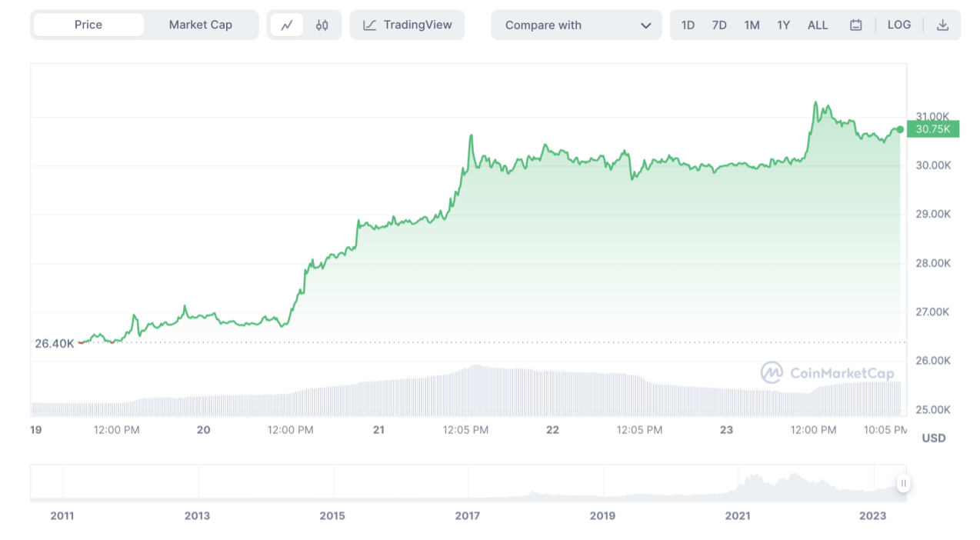Set time range to 7D

pos(719,25)
